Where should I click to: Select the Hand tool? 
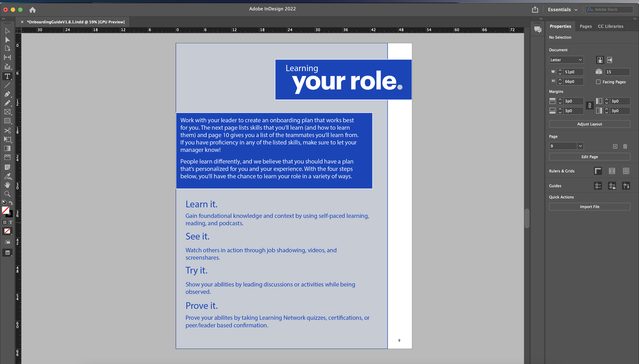click(x=7, y=185)
